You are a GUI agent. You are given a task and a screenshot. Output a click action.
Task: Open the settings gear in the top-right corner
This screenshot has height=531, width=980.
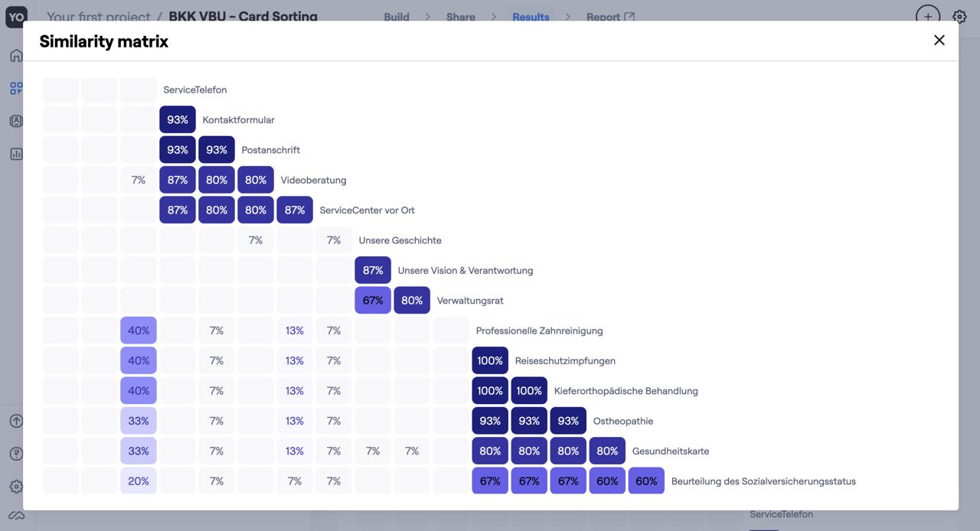point(959,16)
